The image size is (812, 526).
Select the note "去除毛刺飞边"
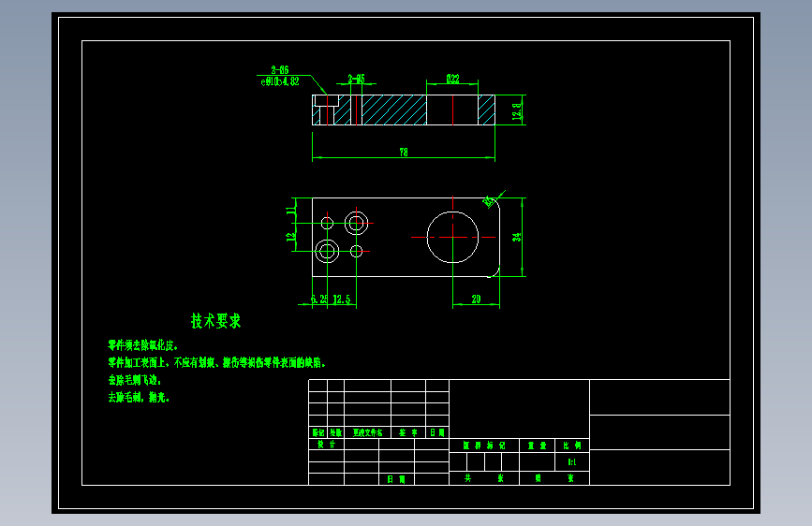(x=135, y=380)
